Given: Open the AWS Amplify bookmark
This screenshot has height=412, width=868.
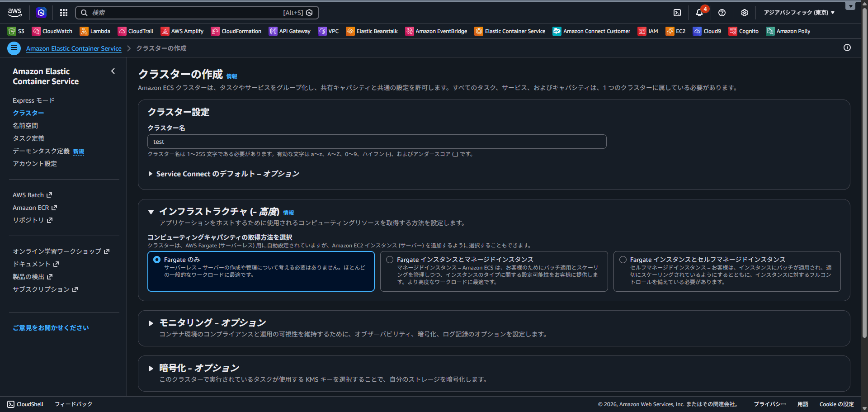Looking at the screenshot, I should tap(182, 31).
